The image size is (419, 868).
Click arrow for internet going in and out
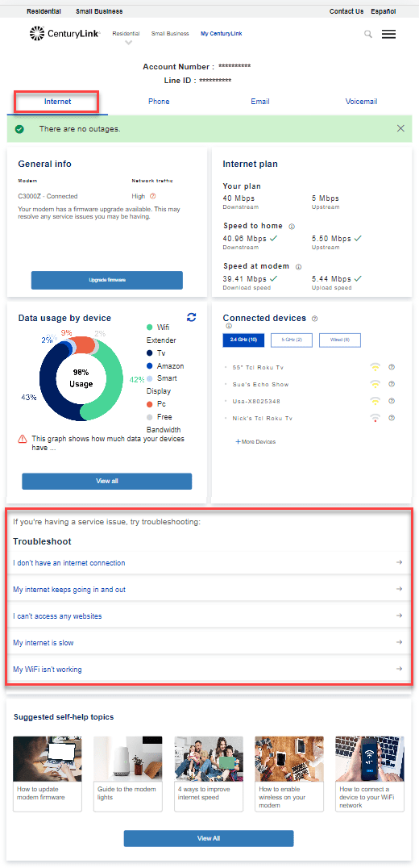point(399,589)
